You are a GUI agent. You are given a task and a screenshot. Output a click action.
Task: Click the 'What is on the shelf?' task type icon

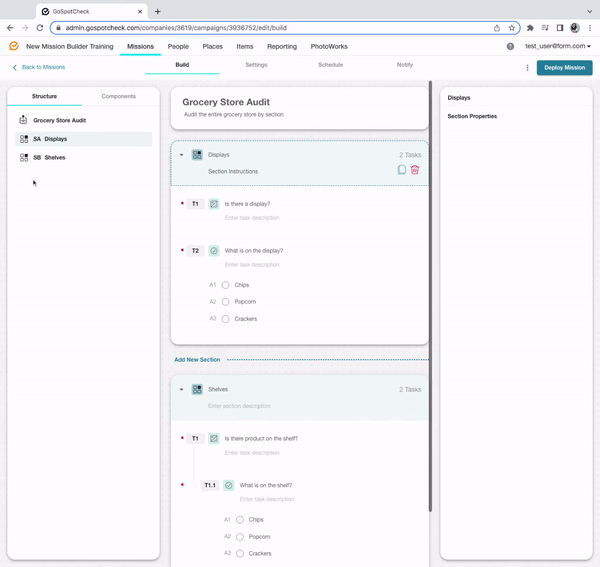click(x=228, y=485)
